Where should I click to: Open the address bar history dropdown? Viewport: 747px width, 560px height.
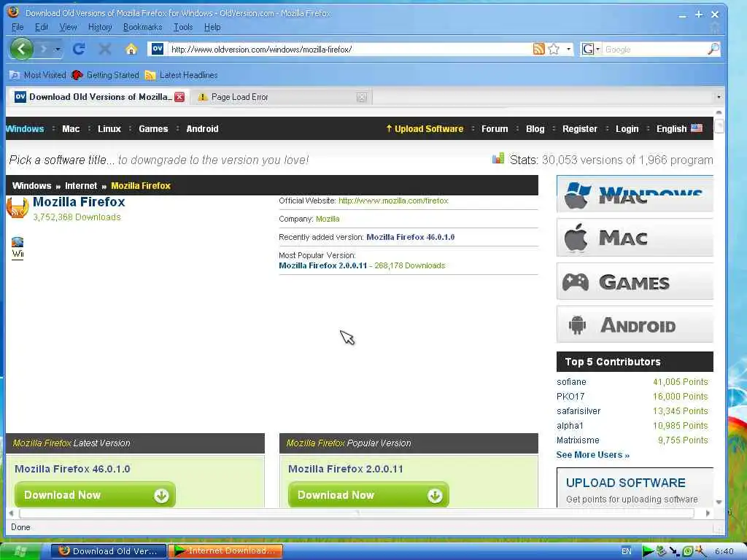click(x=568, y=49)
